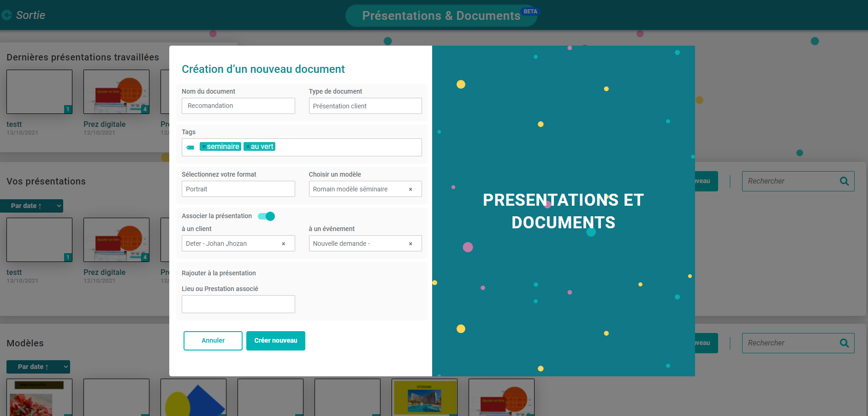Image resolution: width=868 pixels, height=416 pixels.
Task: Clear the Romain modèle séminaire selection
Action: (x=410, y=189)
